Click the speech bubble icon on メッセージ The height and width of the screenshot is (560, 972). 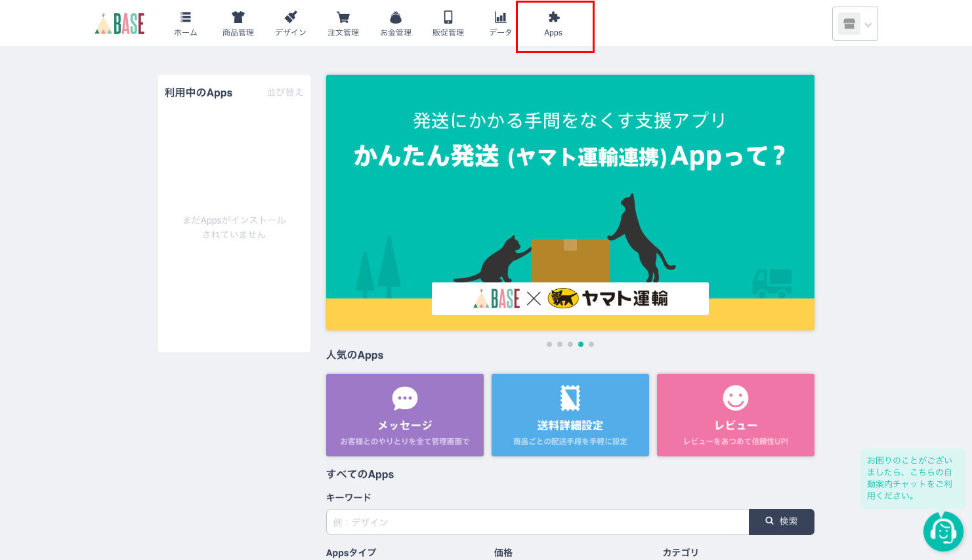point(405,398)
